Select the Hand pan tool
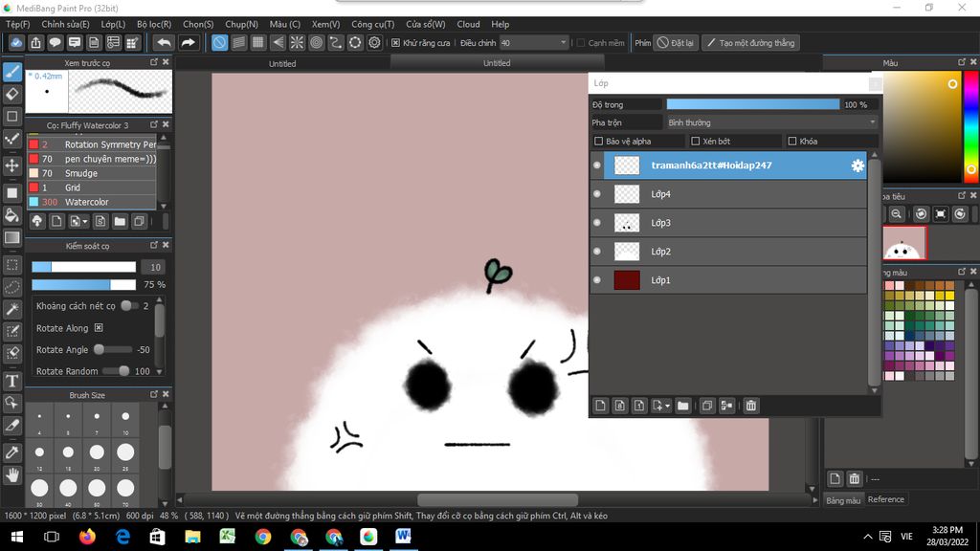This screenshot has width=980, height=551. (11, 475)
